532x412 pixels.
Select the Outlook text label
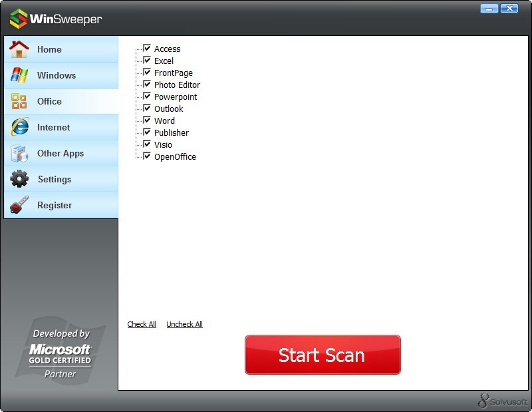[x=169, y=108]
